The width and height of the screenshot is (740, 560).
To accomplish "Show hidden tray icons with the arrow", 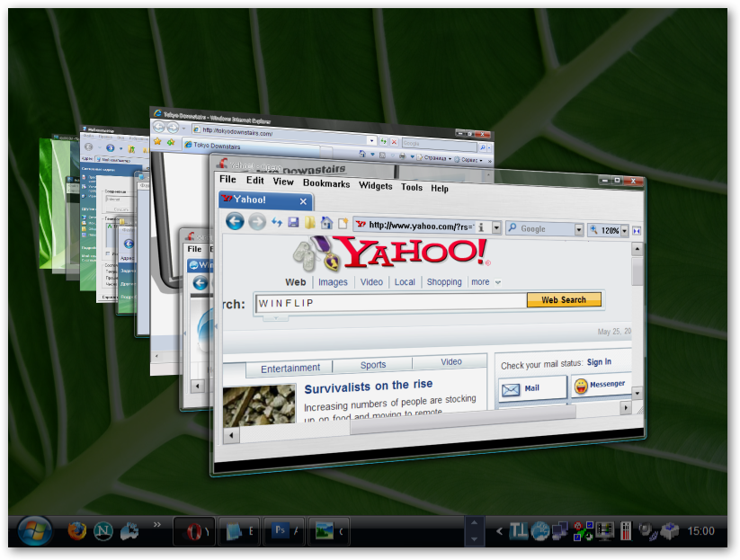I will click(499, 531).
